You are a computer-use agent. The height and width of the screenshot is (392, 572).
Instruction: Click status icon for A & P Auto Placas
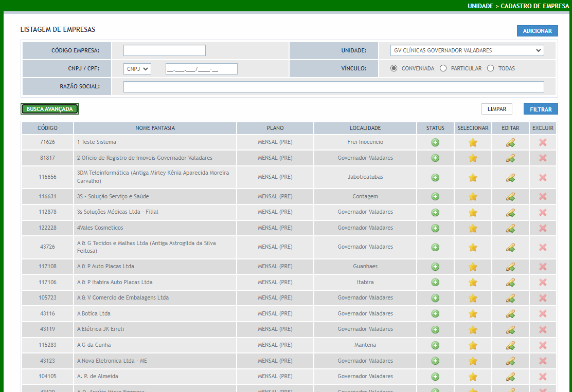[435, 267]
